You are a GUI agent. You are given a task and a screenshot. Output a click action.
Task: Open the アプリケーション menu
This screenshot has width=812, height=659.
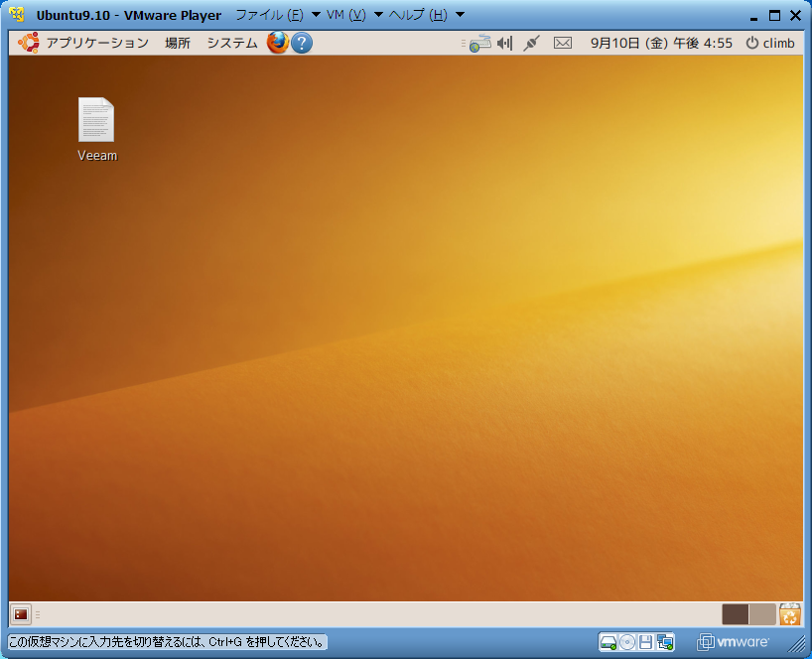tap(97, 43)
